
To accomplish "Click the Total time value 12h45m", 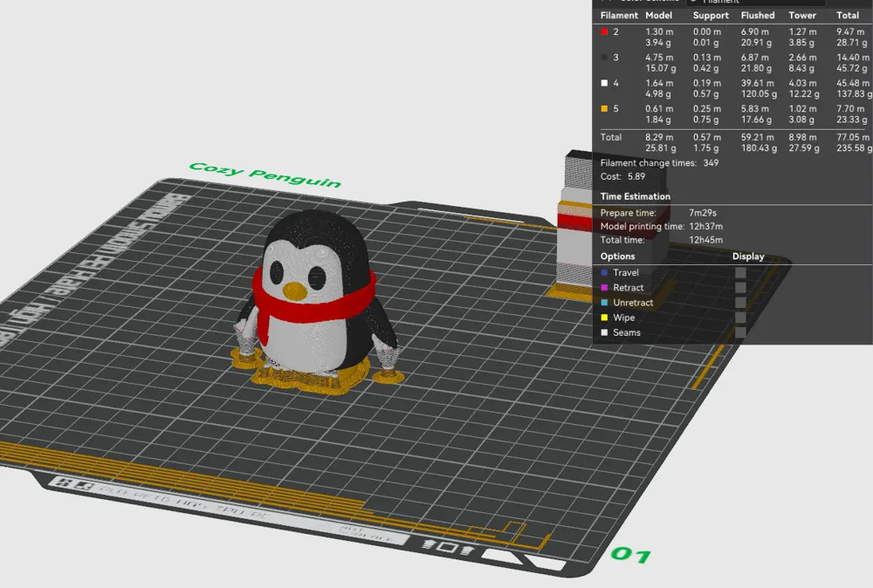I will click(706, 240).
